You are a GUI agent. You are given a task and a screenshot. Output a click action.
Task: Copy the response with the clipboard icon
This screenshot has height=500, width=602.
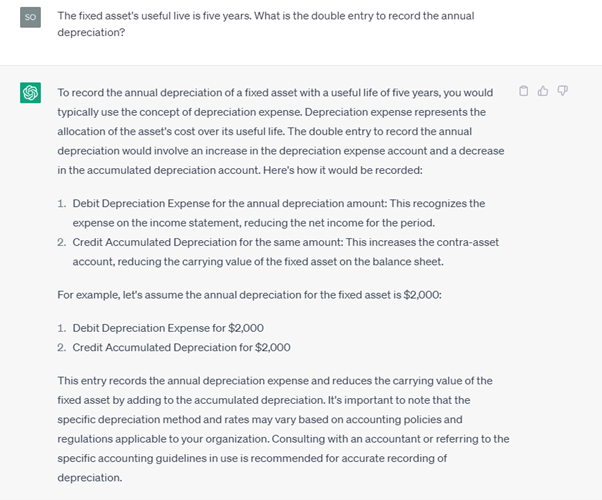coord(523,91)
